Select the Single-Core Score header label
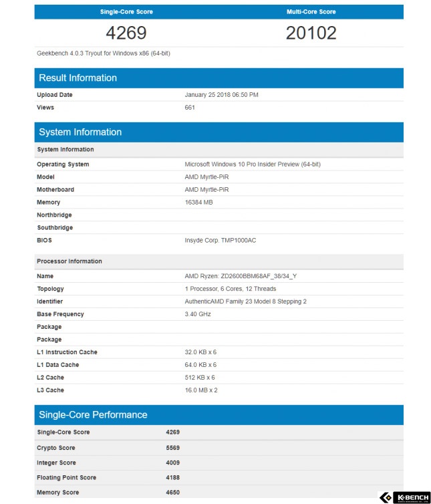Screen dimensions: 431x504 [x=126, y=12]
